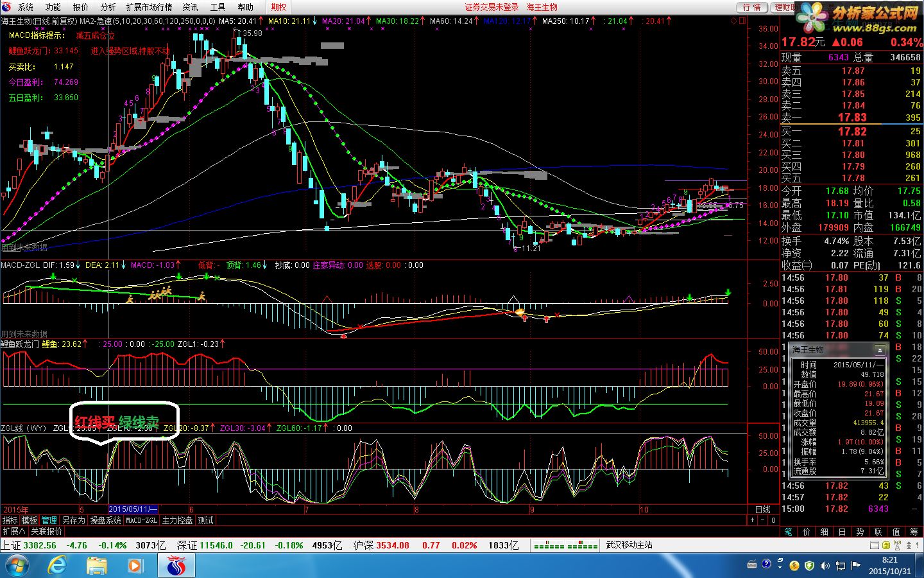
Task: Open the 工具 menu
Action: click(218, 7)
